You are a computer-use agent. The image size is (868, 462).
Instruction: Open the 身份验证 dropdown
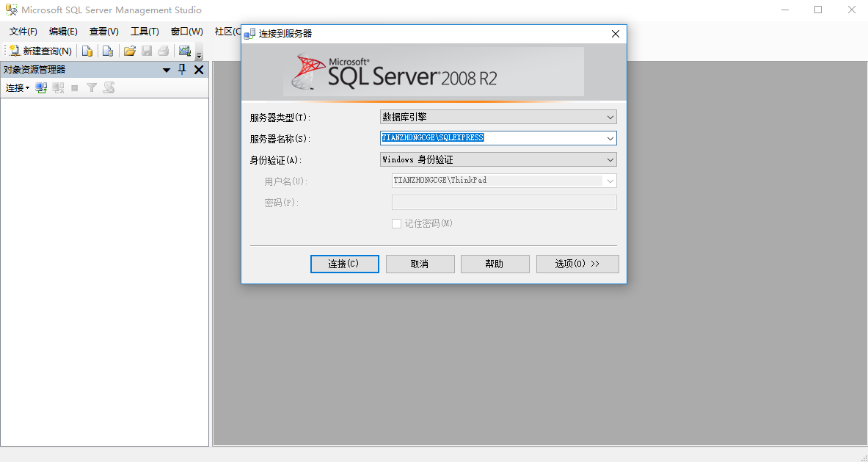[498, 159]
